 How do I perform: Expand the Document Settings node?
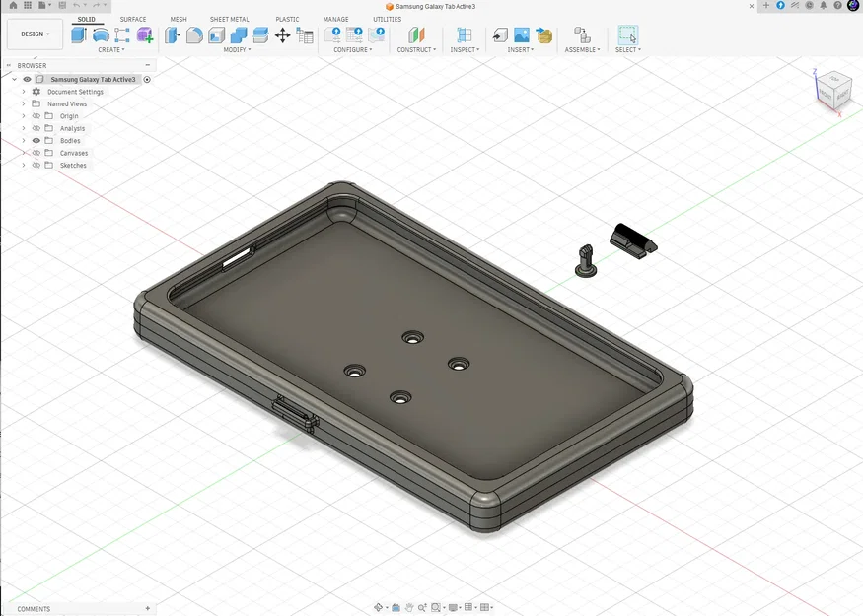point(23,92)
